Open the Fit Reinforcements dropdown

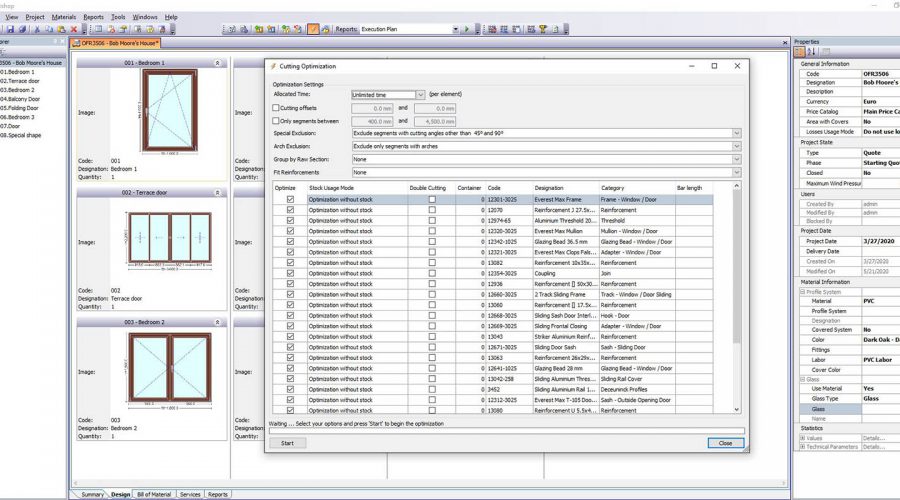tap(736, 173)
